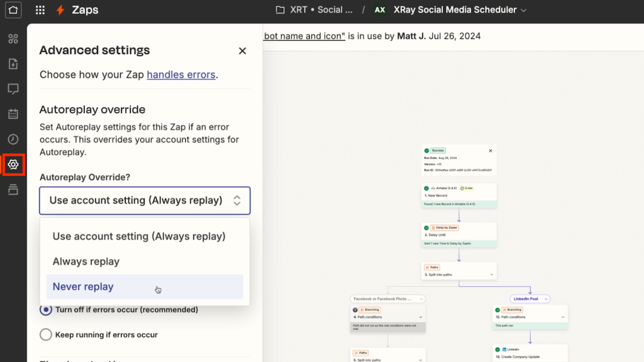
Task: Open the apps grid launcher
Action: tap(40, 10)
